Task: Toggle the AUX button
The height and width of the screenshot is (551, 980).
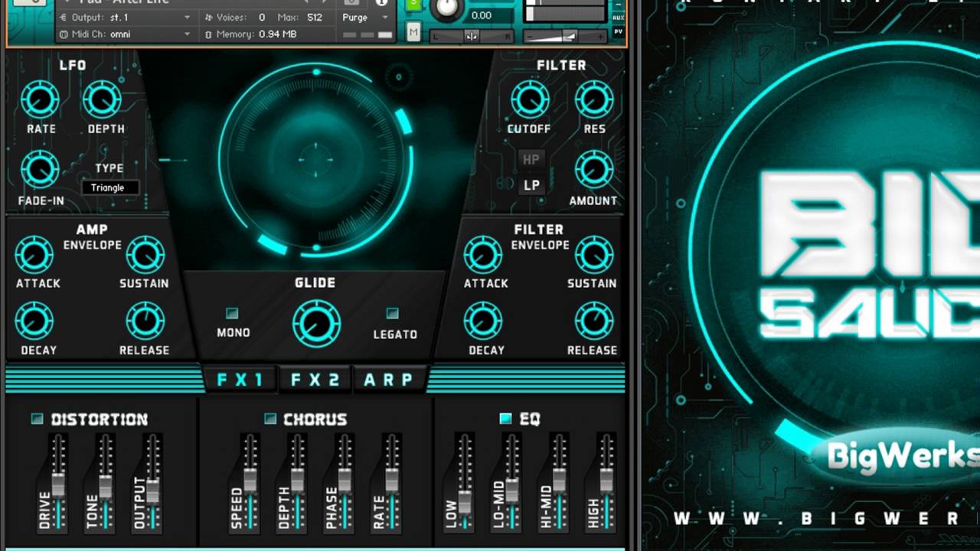Action: tap(619, 17)
